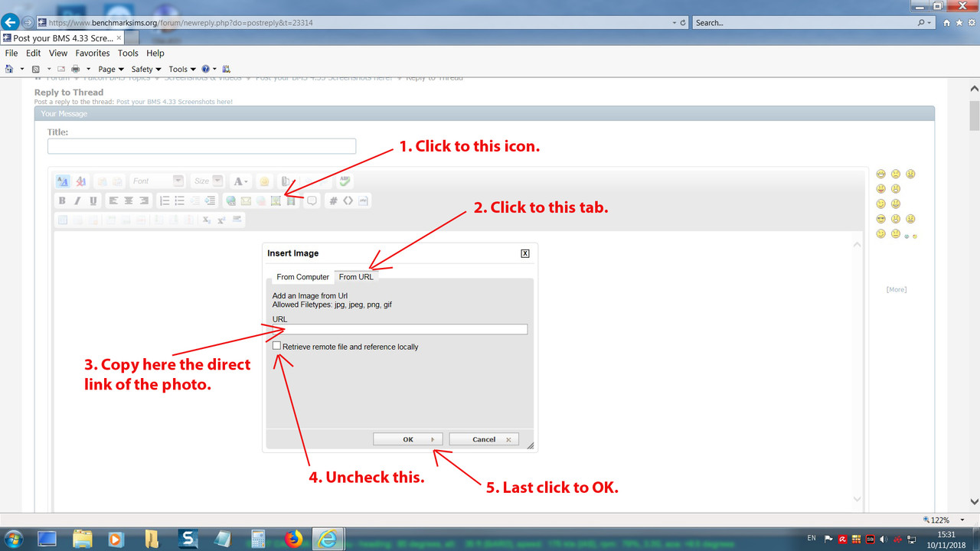Screen dimensions: 980x551
Task: Open the text color dropdown
Action: pyautogui.click(x=240, y=181)
